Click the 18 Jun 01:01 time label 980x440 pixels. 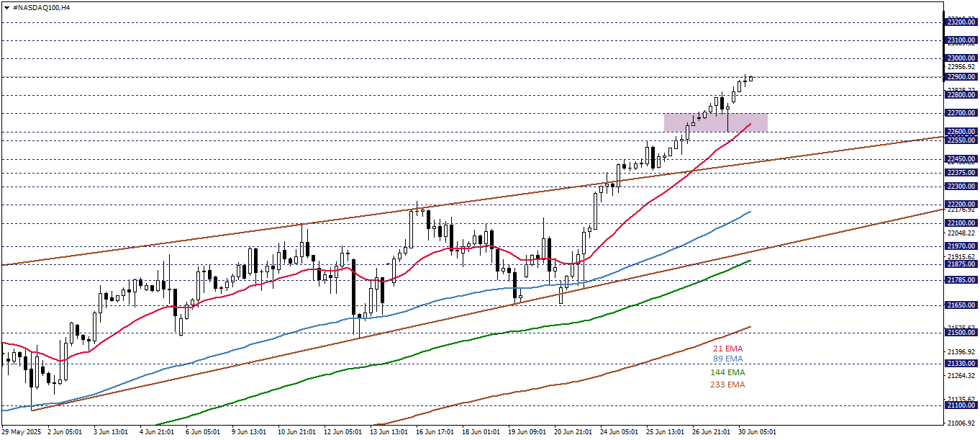coord(481,432)
